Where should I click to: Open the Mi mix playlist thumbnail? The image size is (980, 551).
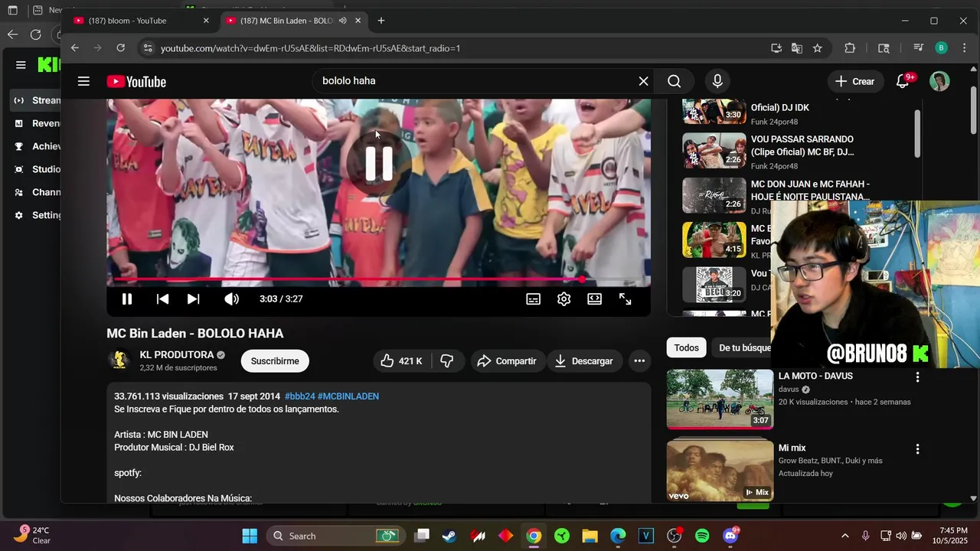720,471
